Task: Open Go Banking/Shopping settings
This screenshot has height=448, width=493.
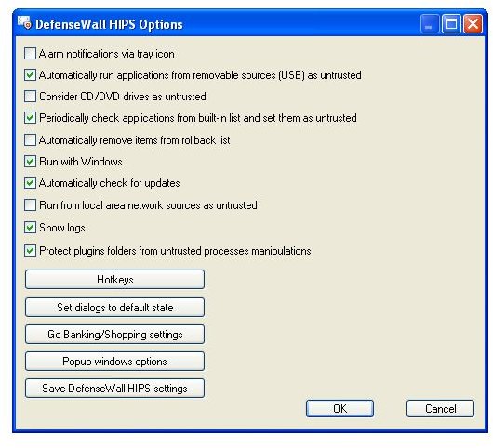Action: click(114, 335)
